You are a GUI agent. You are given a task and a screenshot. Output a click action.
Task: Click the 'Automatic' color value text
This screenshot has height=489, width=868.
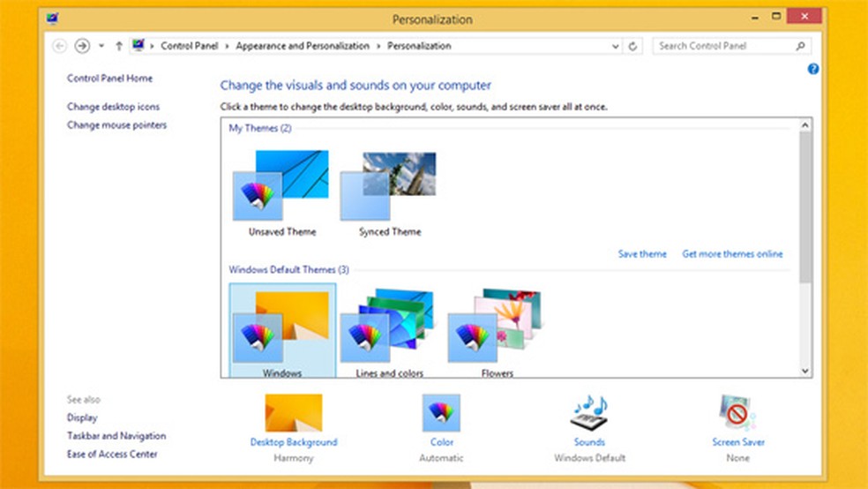(x=441, y=458)
